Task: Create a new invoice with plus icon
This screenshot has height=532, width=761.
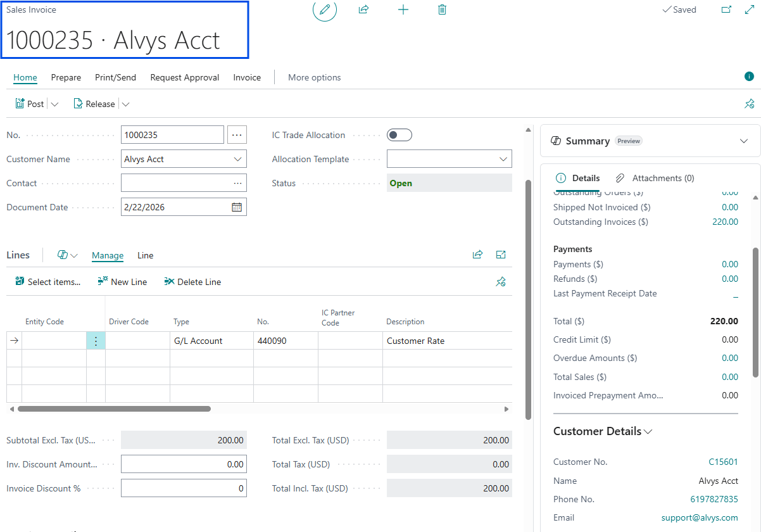Action: (x=403, y=9)
